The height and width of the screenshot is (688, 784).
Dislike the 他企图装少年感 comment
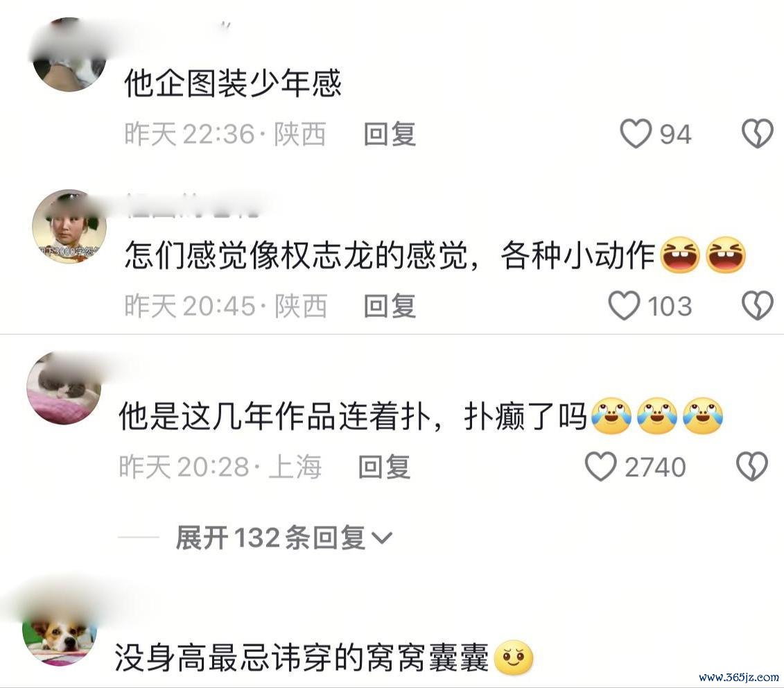tap(757, 134)
